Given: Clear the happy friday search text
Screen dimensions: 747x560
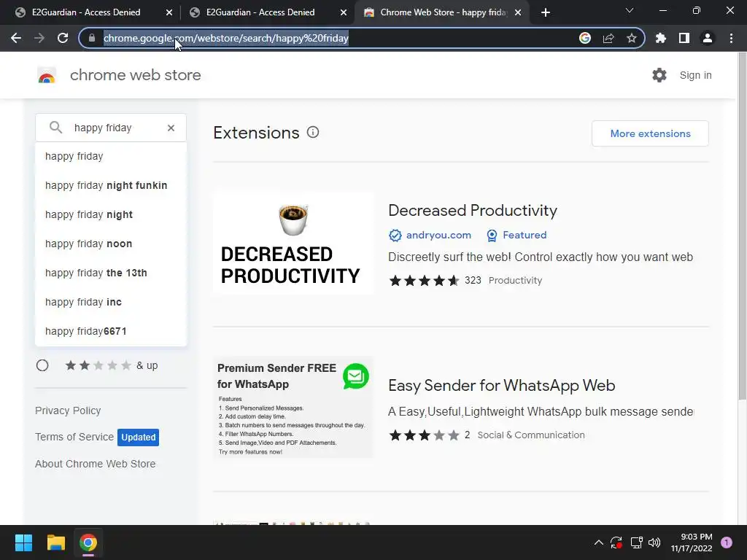Looking at the screenshot, I should pyautogui.click(x=171, y=128).
